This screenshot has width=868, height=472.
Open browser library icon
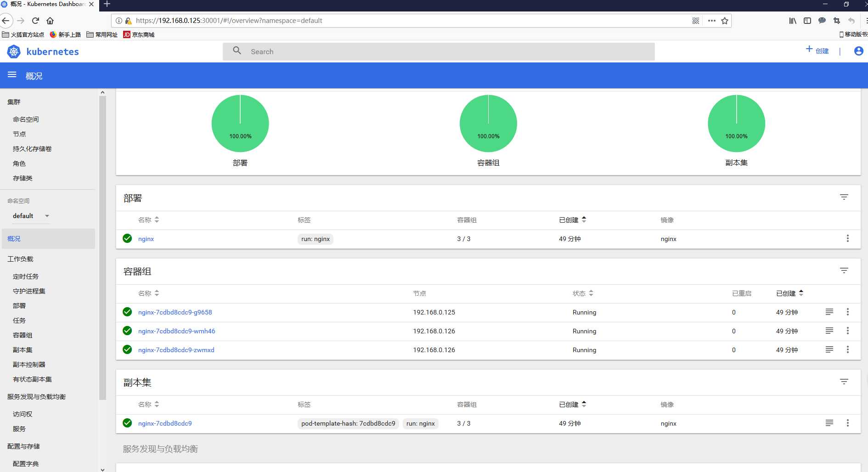[x=793, y=21]
